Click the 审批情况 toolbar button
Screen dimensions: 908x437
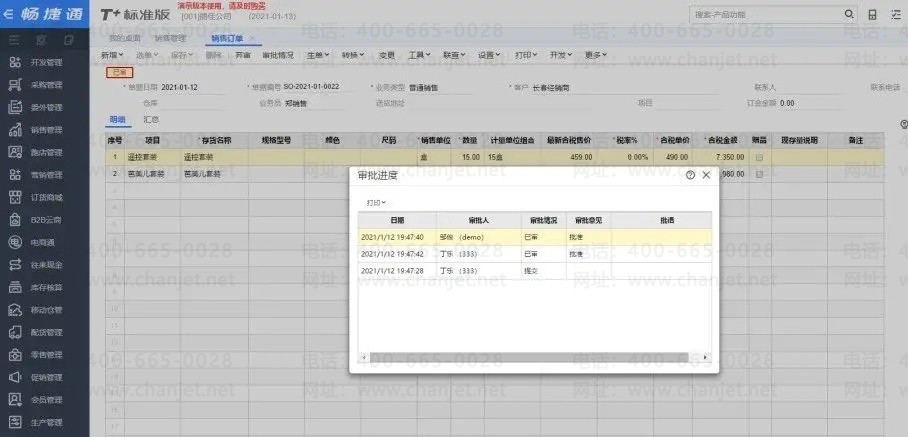pos(278,56)
